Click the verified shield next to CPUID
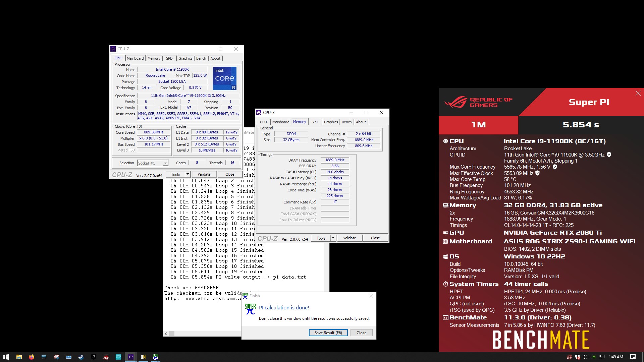 coord(609,155)
